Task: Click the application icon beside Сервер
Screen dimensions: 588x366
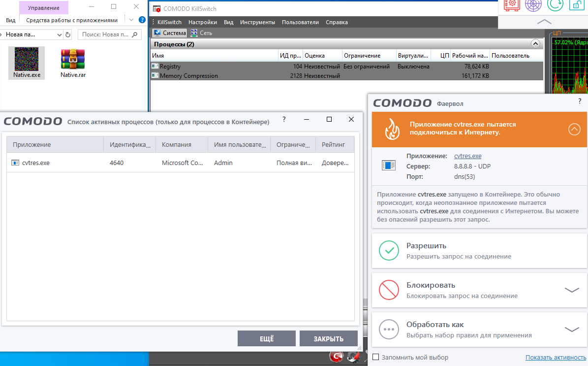Action: click(x=389, y=165)
